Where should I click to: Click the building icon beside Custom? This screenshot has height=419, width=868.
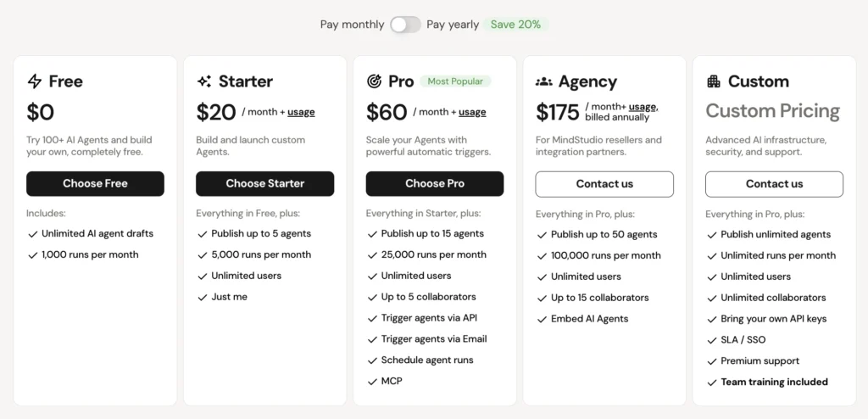point(714,81)
